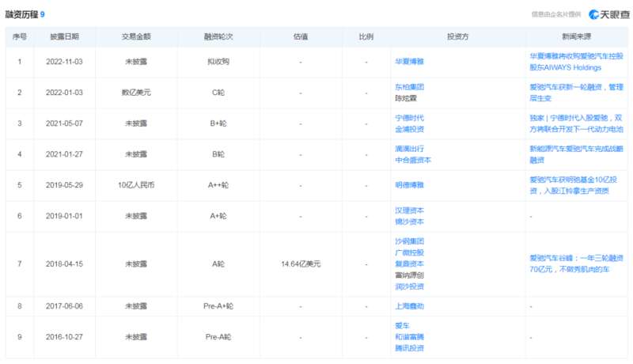This screenshot has height=364, width=633.
Task: Open the news link in the C轮 row
Action: click(x=576, y=93)
